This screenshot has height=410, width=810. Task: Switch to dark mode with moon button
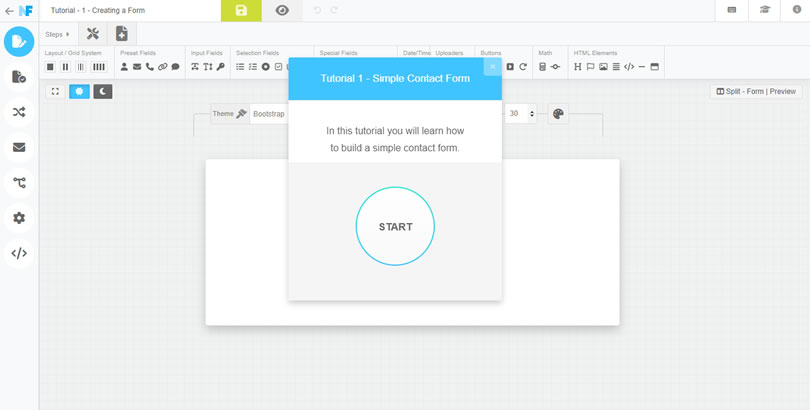point(103,91)
